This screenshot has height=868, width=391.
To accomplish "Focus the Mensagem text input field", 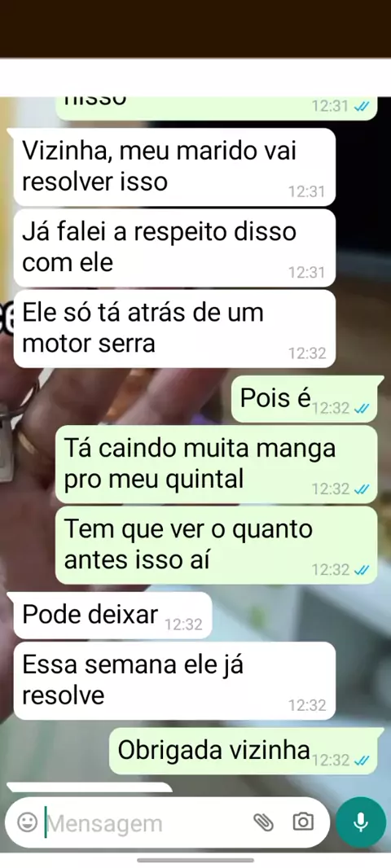I will pyautogui.click(x=147, y=823).
